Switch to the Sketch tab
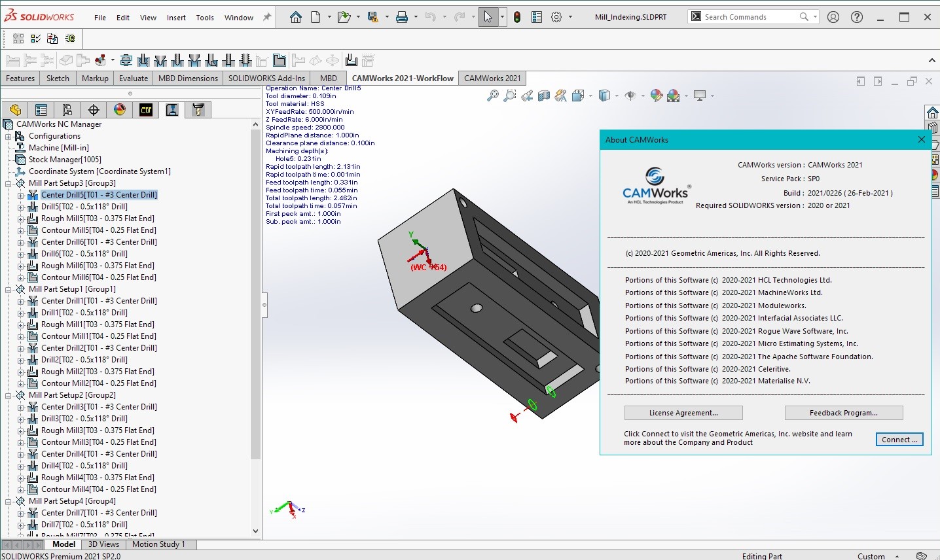Viewport: 940px width, 560px height. 58,78
